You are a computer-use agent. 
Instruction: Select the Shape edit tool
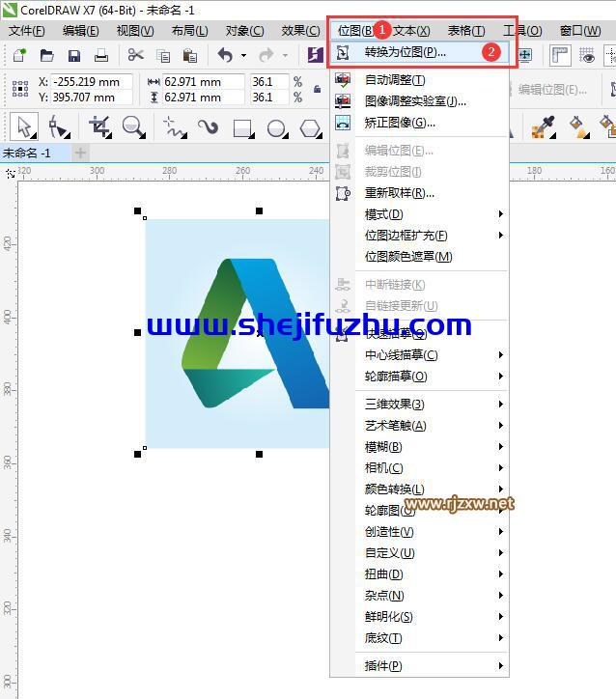point(59,127)
